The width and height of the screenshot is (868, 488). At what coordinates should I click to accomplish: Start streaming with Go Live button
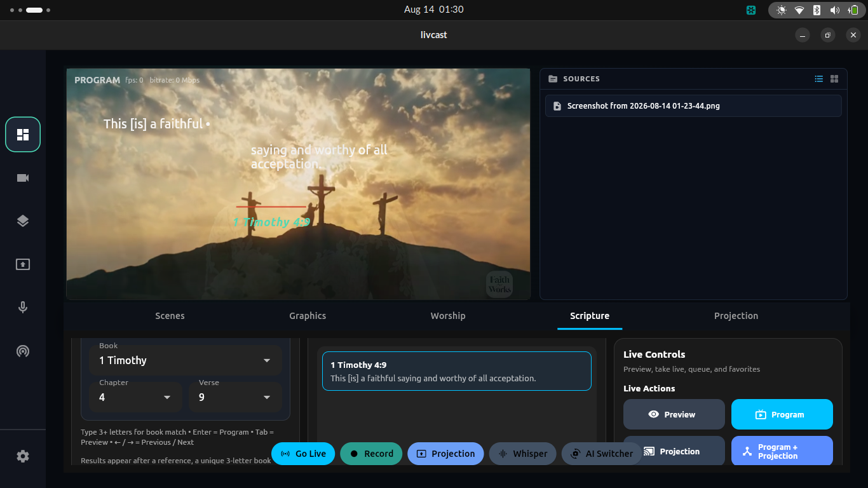[x=303, y=454]
